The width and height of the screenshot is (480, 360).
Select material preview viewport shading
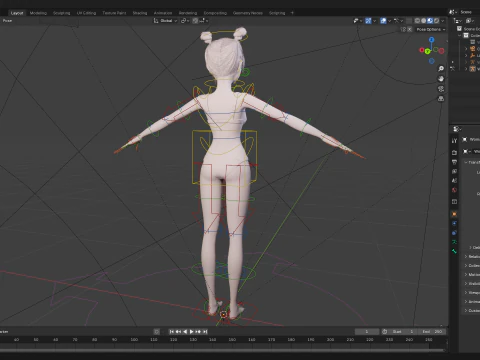pyautogui.click(x=430, y=21)
